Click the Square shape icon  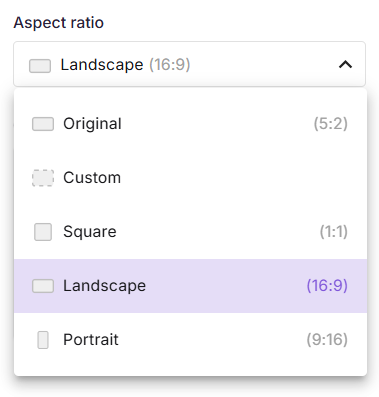pyautogui.click(x=43, y=232)
